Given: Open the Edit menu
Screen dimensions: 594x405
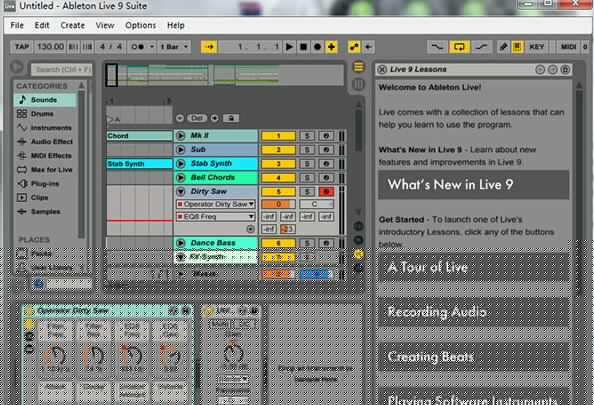Looking at the screenshot, I should [42, 25].
